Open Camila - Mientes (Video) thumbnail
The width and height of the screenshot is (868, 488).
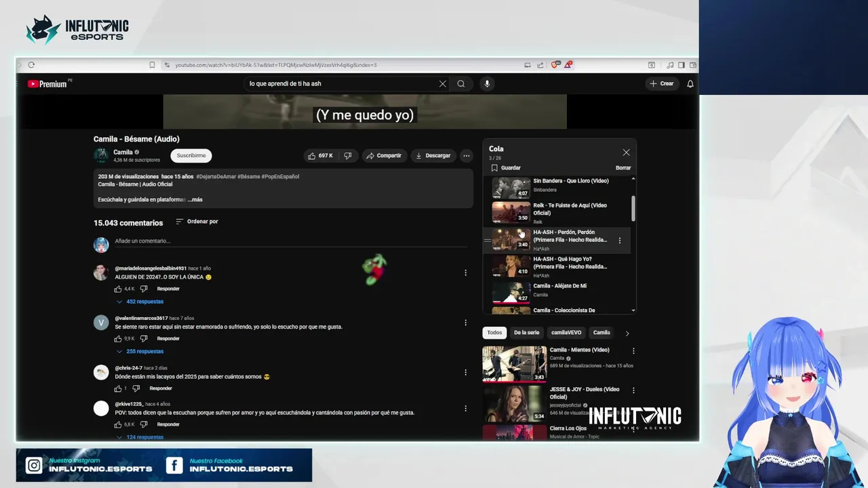[x=514, y=364]
